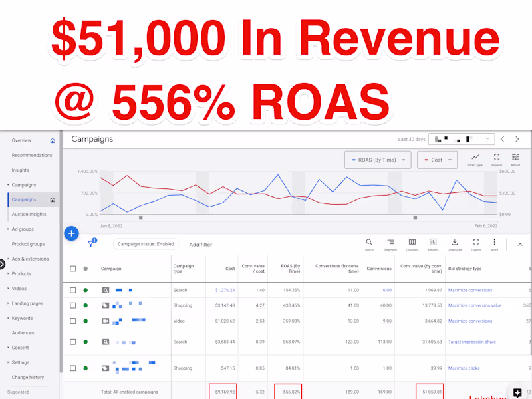This screenshot has width=532, height=399.
Task: Click the search campaign icon in $3,683.44 row
Action: coord(106,342)
